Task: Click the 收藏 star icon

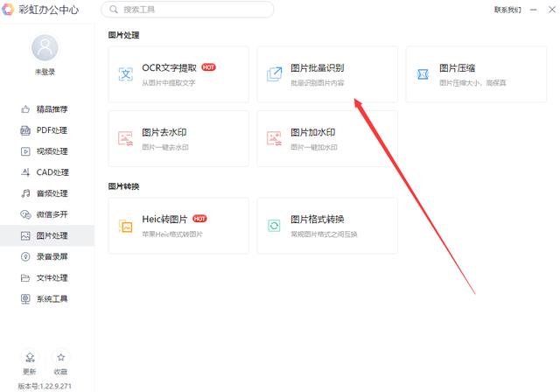Action: (x=60, y=357)
